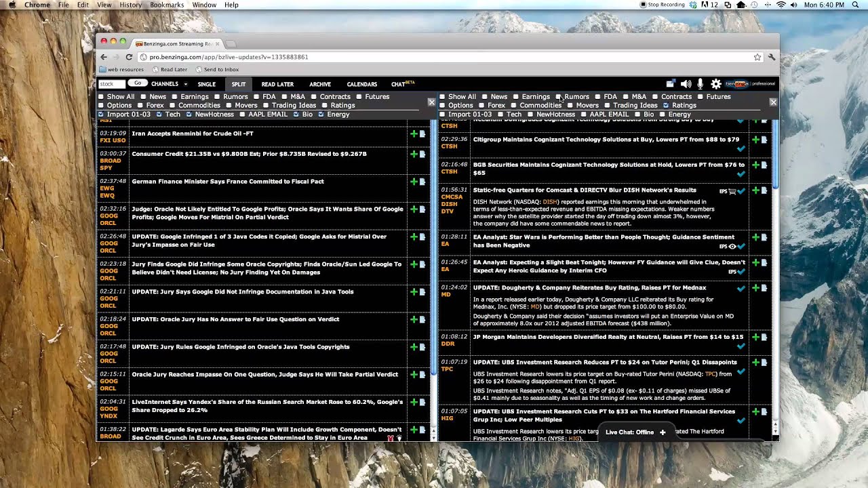Click green plus on 'Google Infringed 1 of 3' row

click(x=414, y=237)
